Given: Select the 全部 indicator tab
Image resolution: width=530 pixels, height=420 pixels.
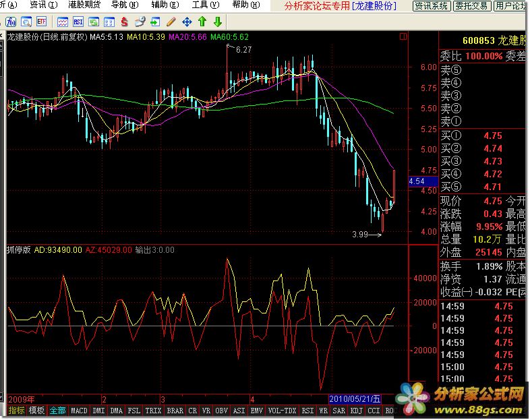Looking at the screenshot, I should [x=57, y=411].
